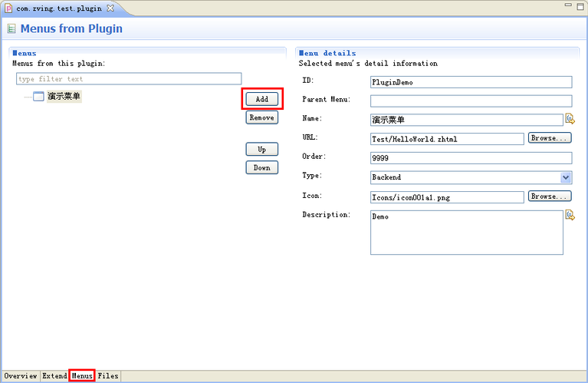Click the type filter text field
Image resolution: width=588 pixels, height=383 pixels.
(x=128, y=79)
